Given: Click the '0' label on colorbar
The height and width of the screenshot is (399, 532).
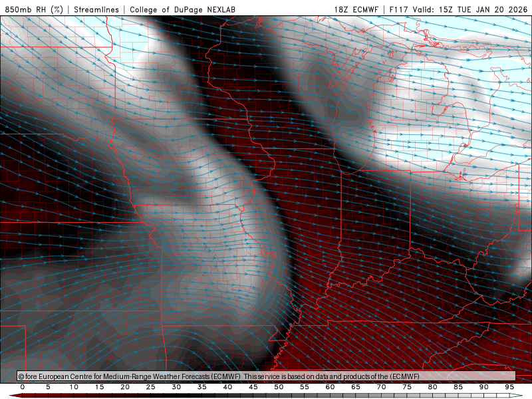Looking at the screenshot, I should [x=23, y=387].
